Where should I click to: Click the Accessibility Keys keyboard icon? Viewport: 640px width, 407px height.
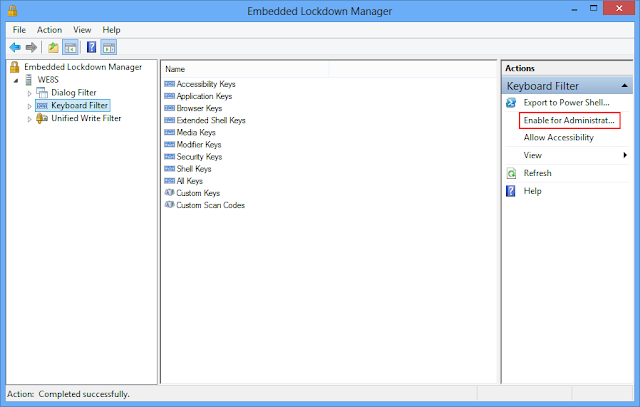(169, 84)
